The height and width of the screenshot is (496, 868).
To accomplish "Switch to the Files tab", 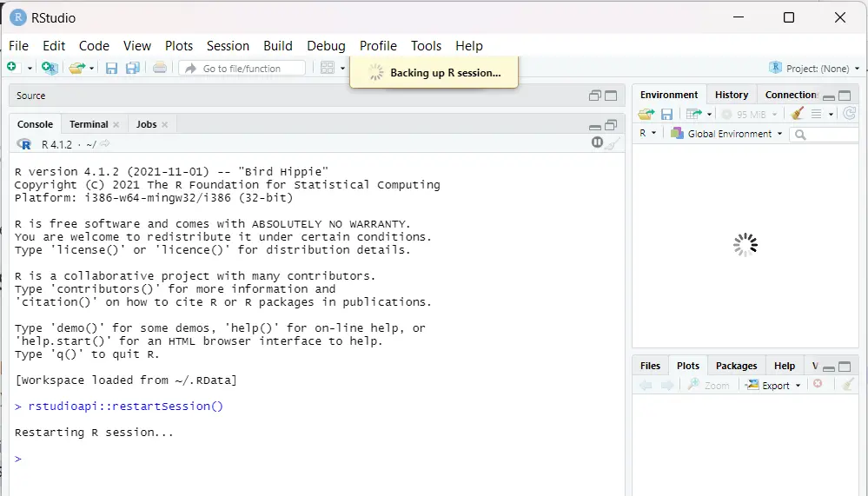I will 650,366.
